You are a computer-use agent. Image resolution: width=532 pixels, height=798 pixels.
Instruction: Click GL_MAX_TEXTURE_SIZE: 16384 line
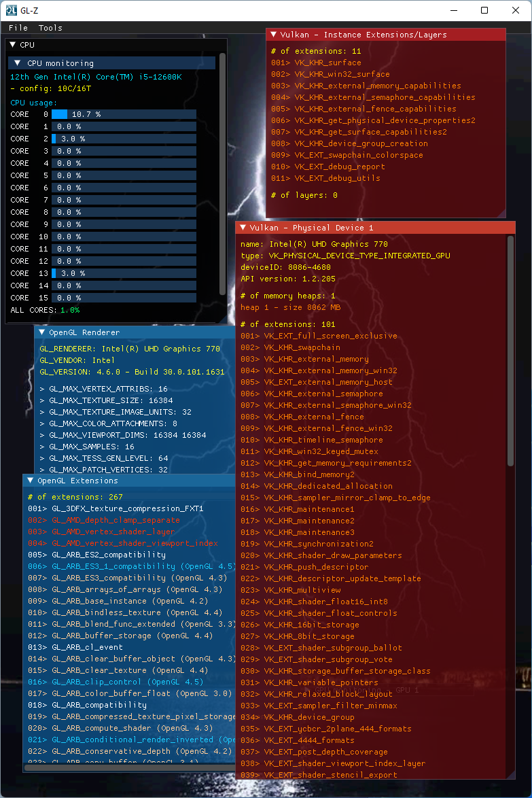[x=106, y=400]
